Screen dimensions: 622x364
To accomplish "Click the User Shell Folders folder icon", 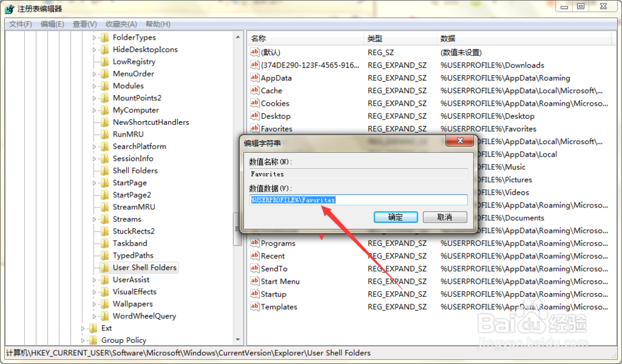I will click(x=104, y=268).
